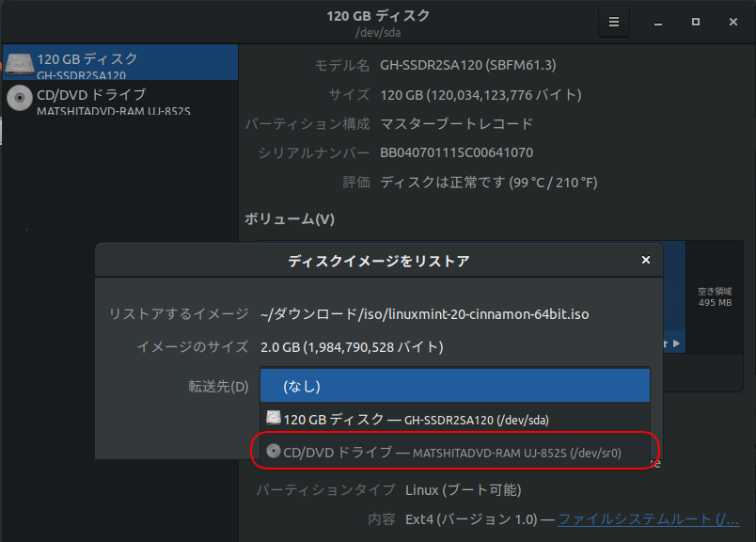Click the size value 120 GB (120,034,123,776 バイト)
The image size is (756, 542).
480,95
